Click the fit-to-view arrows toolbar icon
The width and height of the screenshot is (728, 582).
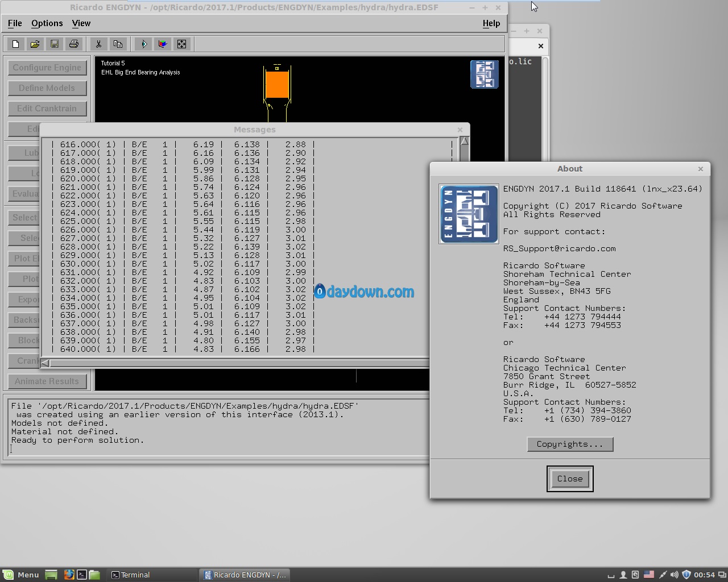(x=182, y=44)
